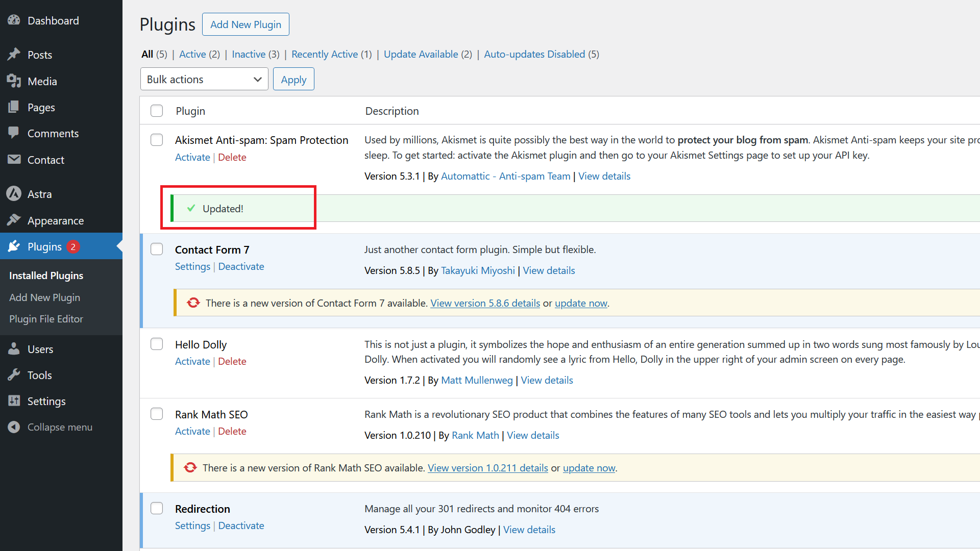Click the Media icon in sidebar
This screenshot has width=980, height=551.
point(14,81)
